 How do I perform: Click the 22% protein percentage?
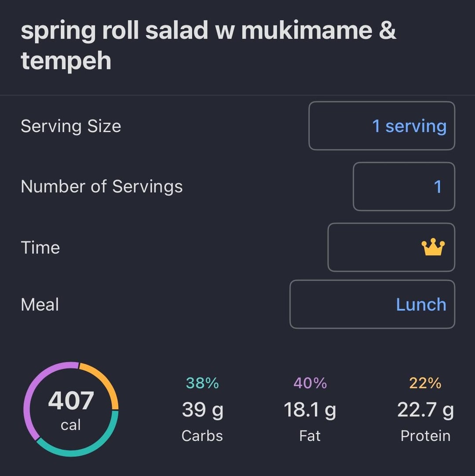pyautogui.click(x=425, y=383)
